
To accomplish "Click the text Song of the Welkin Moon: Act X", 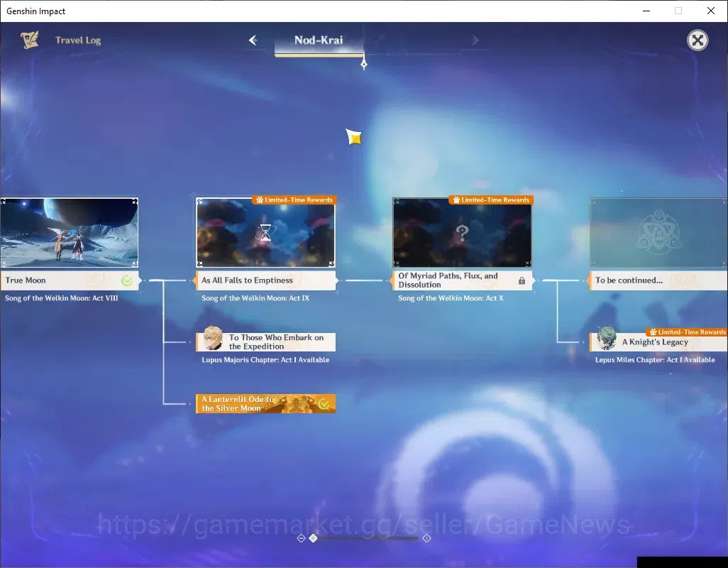I will point(451,298).
